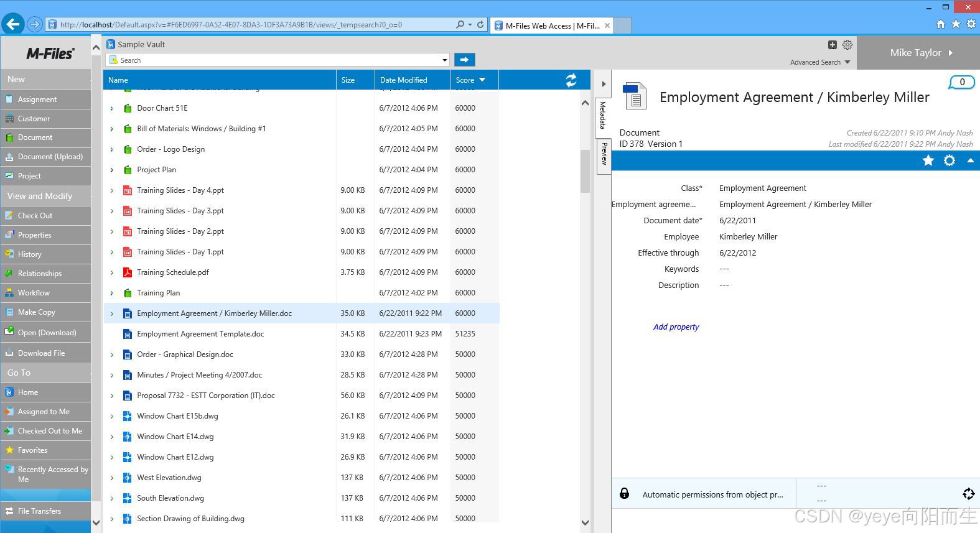Sort by the Size column header
This screenshot has width=980, height=533.
click(x=355, y=80)
